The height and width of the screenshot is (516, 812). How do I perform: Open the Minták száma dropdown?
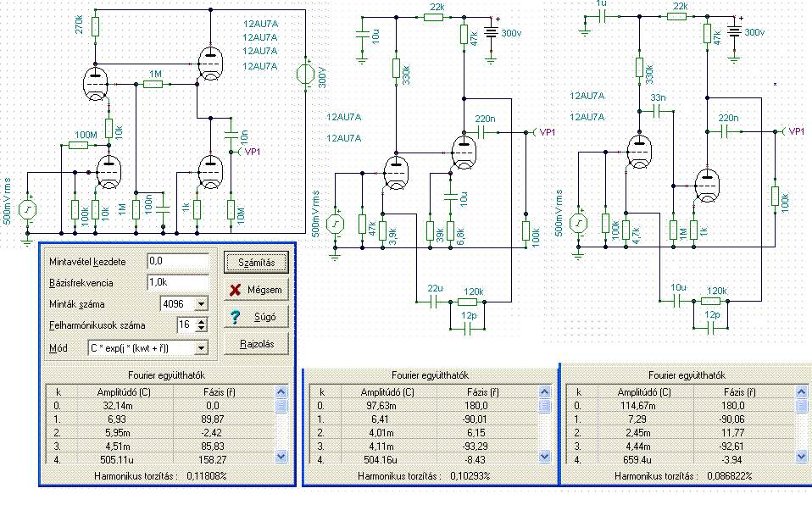point(202,304)
